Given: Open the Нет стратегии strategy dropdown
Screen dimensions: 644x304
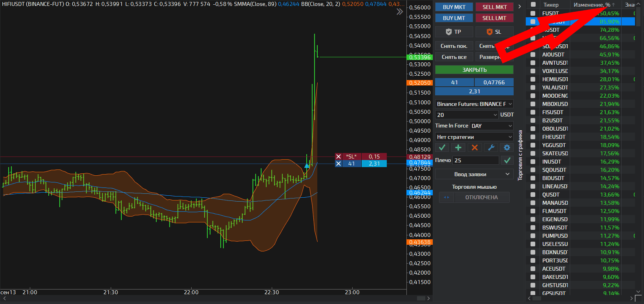Looking at the screenshot, I should (x=474, y=137).
